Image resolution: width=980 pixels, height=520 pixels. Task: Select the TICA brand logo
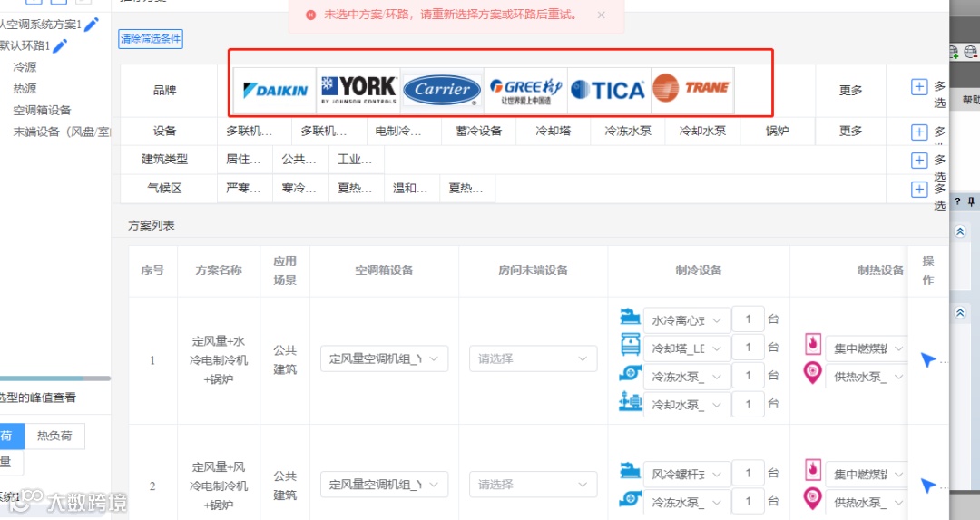(x=609, y=90)
